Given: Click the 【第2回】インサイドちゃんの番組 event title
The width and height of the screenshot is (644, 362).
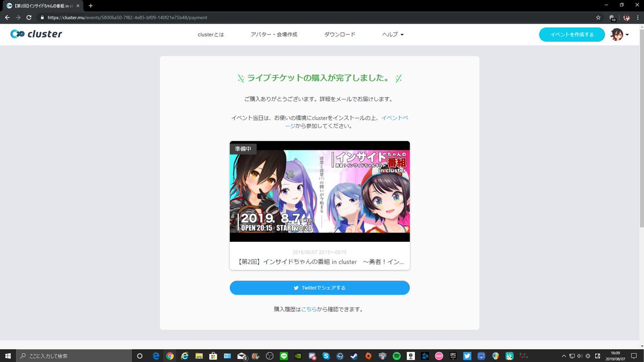Looking at the screenshot, I should (320, 262).
